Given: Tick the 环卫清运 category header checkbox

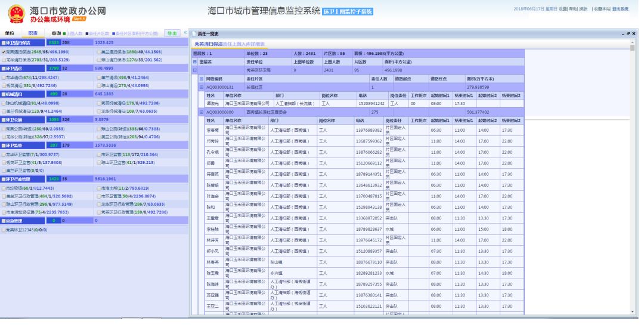Looking at the screenshot, I should (x=4, y=69).
